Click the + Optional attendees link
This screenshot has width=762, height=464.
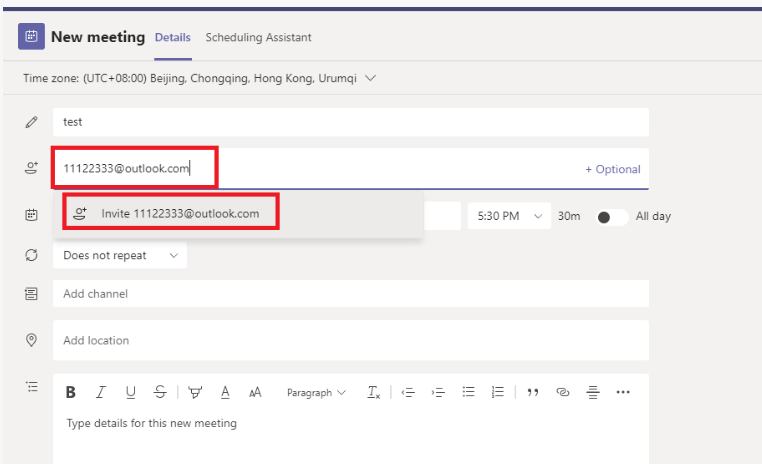tap(612, 169)
